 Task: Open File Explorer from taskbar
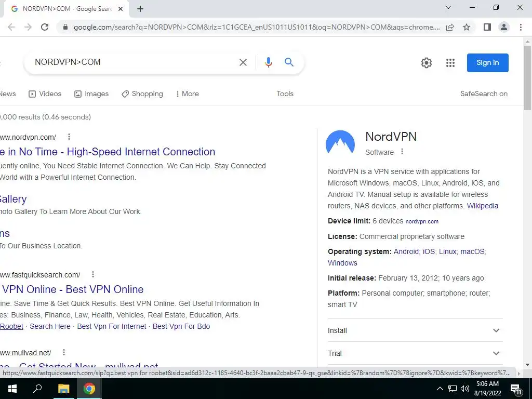tap(63, 389)
